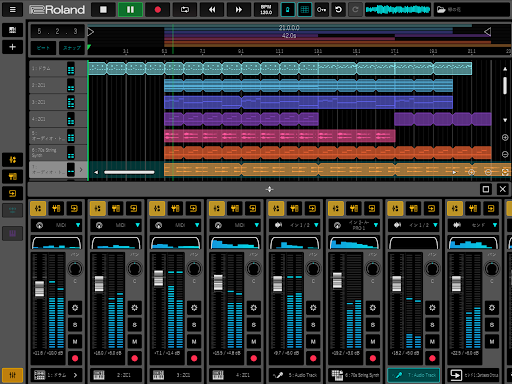Viewport: 512px width, 384px height.
Task: Open the key signature settings icon
Action: click(x=321, y=10)
